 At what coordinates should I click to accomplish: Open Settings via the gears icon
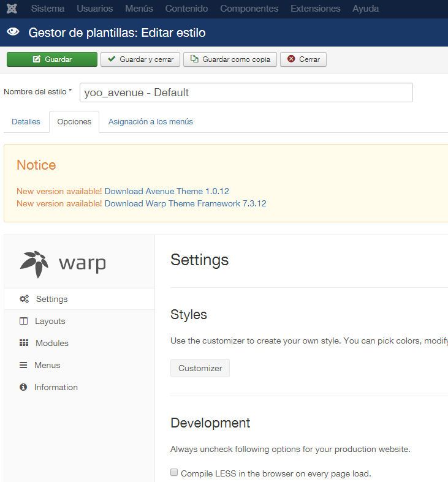point(24,299)
